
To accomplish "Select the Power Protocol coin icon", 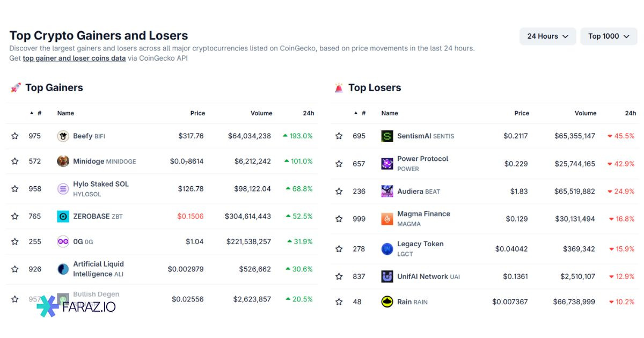I will tap(387, 163).
